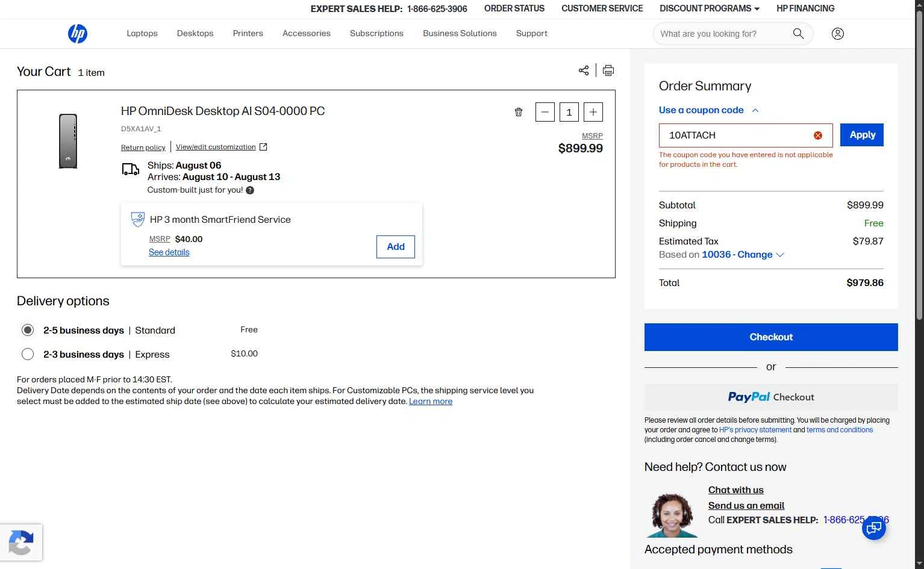The height and width of the screenshot is (569, 924).
Task: Click the OmniDesk desktop product thumbnail
Action: tap(68, 141)
